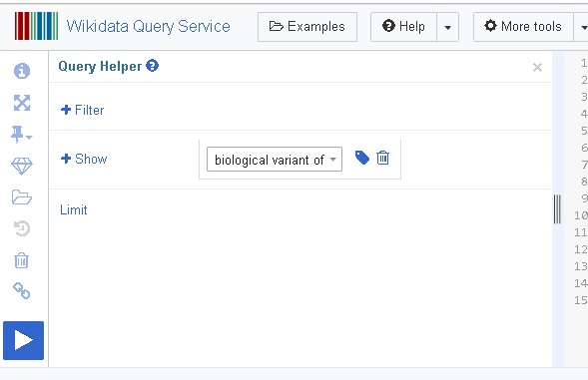This screenshot has height=380, width=588.
Task: Click the Limit option
Action: coord(74,209)
